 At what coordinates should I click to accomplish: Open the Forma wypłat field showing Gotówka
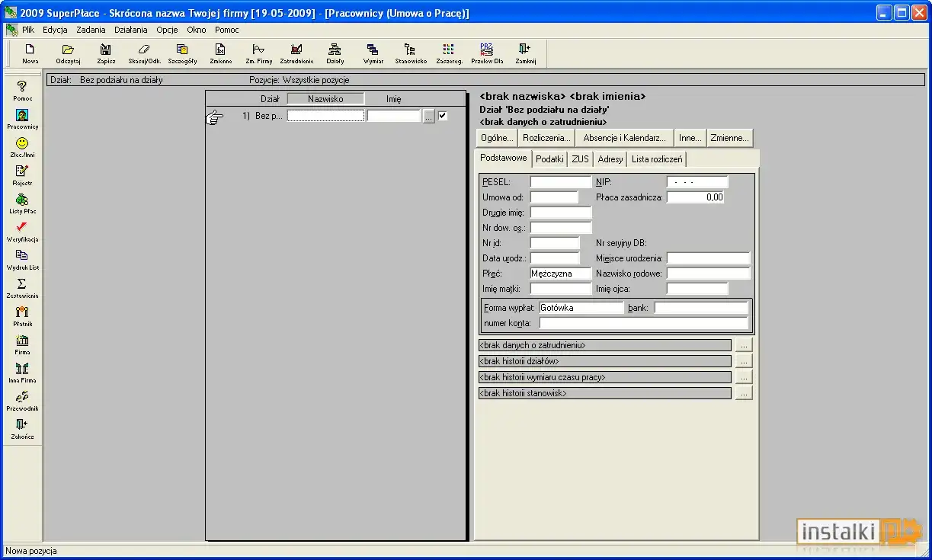click(x=581, y=308)
